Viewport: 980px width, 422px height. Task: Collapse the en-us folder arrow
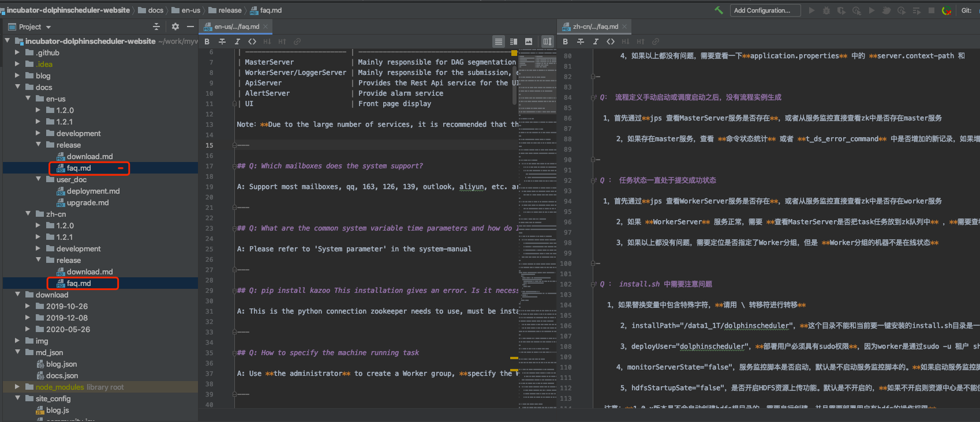click(28, 99)
